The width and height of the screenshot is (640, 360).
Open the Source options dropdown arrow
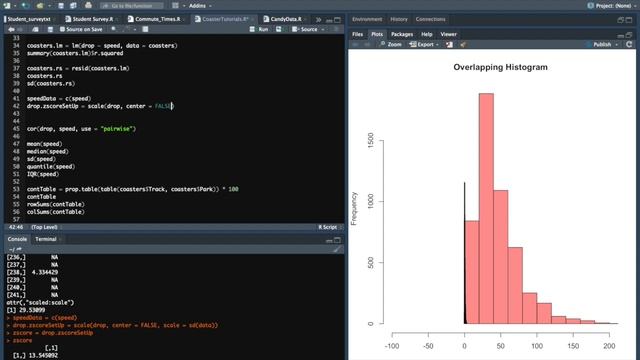[x=323, y=30]
